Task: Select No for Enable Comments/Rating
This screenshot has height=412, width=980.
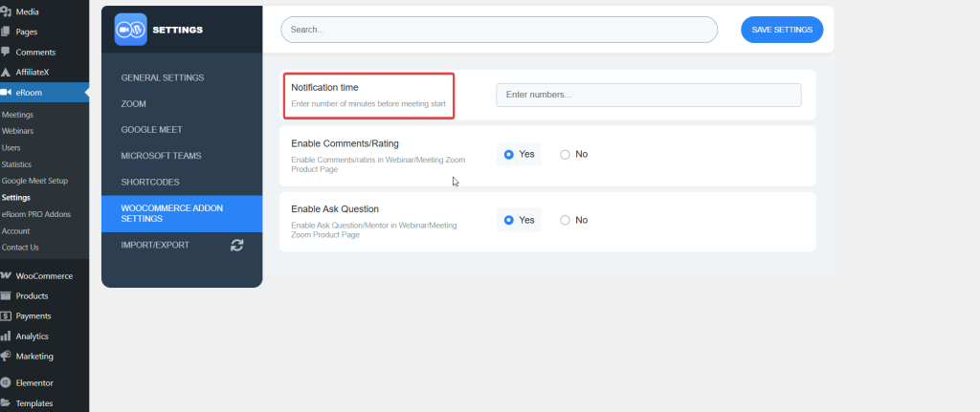Action: [x=574, y=154]
